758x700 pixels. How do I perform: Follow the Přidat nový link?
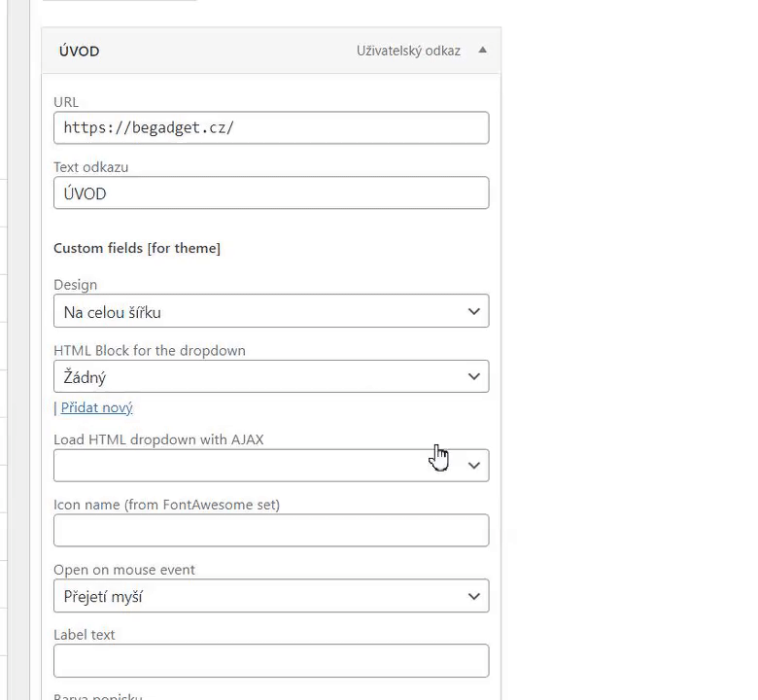(x=96, y=407)
